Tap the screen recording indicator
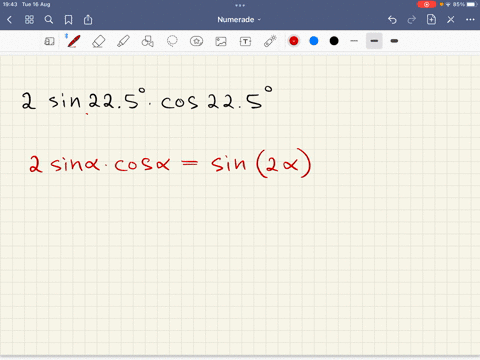The width and height of the screenshot is (480, 360). (x=426, y=4)
